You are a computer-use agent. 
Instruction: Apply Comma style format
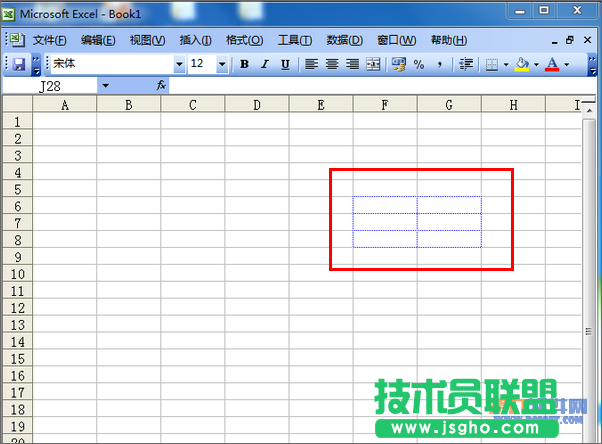click(x=440, y=64)
